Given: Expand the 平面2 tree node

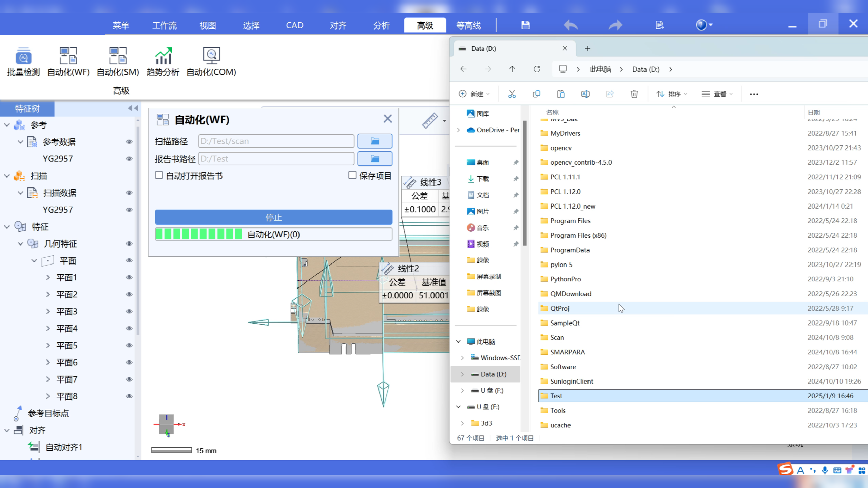Looking at the screenshot, I should [x=48, y=294].
